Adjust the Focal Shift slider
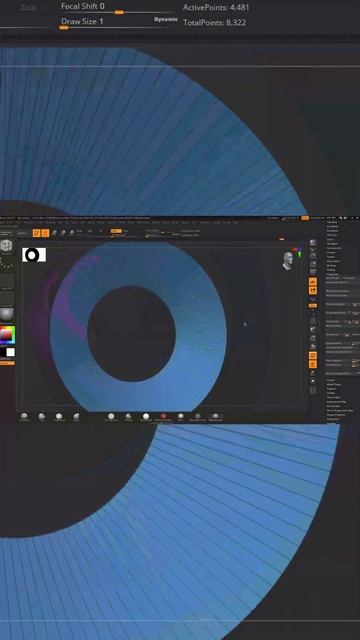Screen dimensions: 360x640 coord(119,9)
